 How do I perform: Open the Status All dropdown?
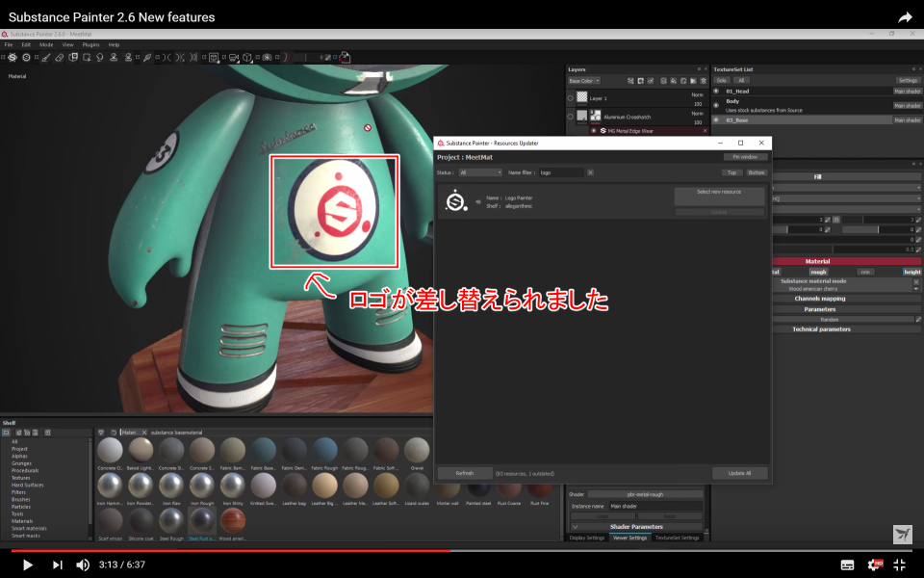click(x=480, y=172)
